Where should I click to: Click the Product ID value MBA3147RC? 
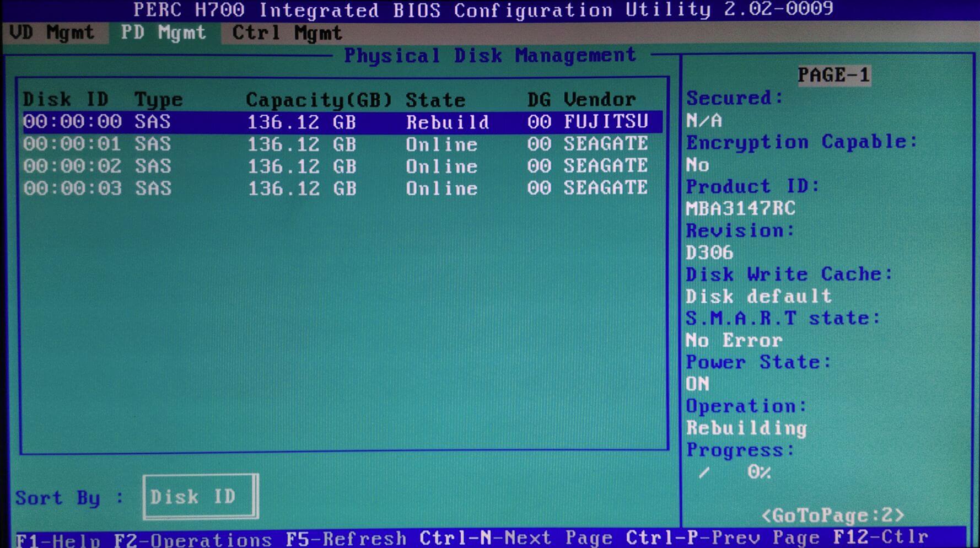click(x=740, y=208)
